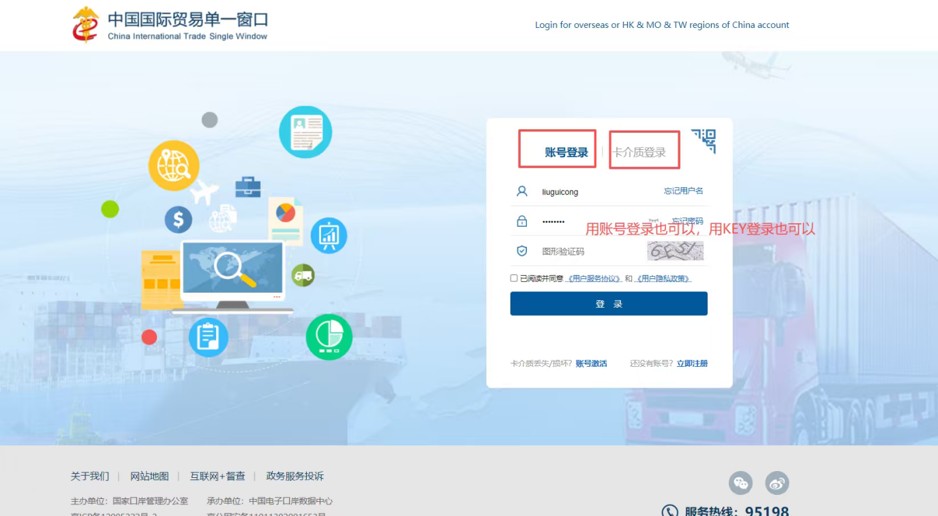The image size is (938, 516).
Task: Open 互联网+督查 in the footer
Action: coord(218,476)
